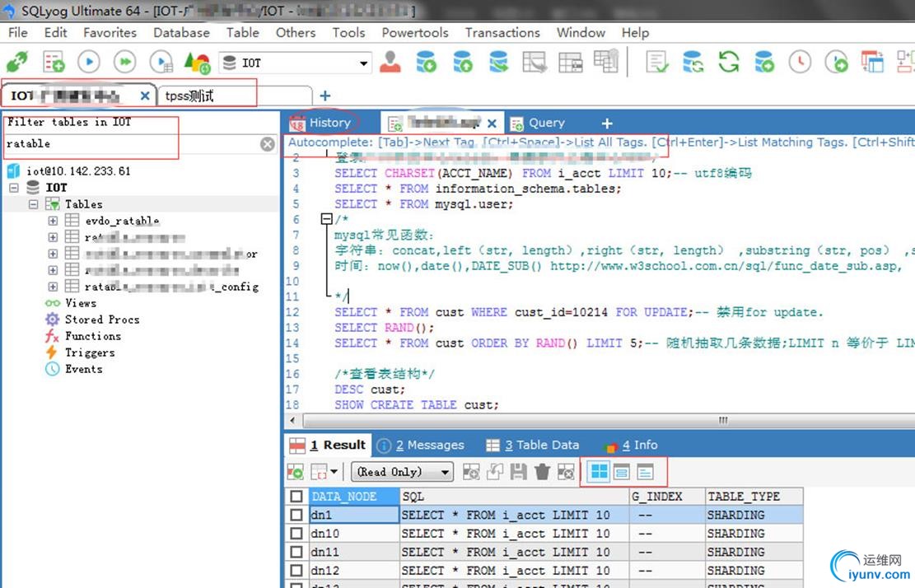
Task: Tick the checkbox for row dn1
Action: [x=296, y=515]
